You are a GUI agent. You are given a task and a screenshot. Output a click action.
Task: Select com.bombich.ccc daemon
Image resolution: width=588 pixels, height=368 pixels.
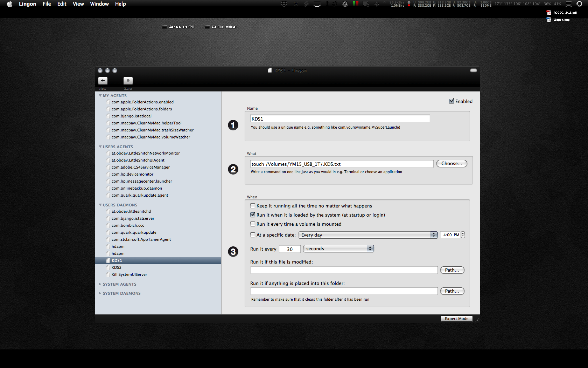coord(158,225)
